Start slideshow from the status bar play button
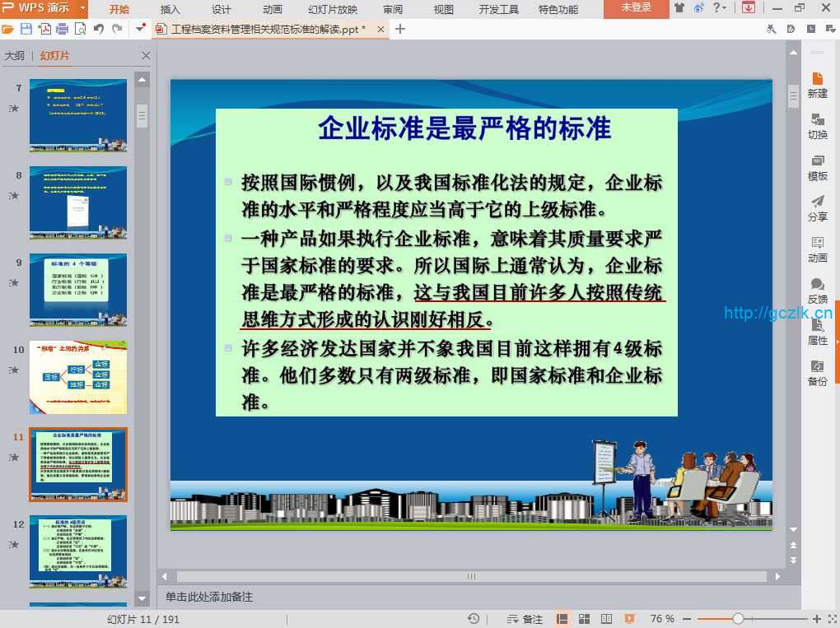840x628 pixels. pos(629,619)
